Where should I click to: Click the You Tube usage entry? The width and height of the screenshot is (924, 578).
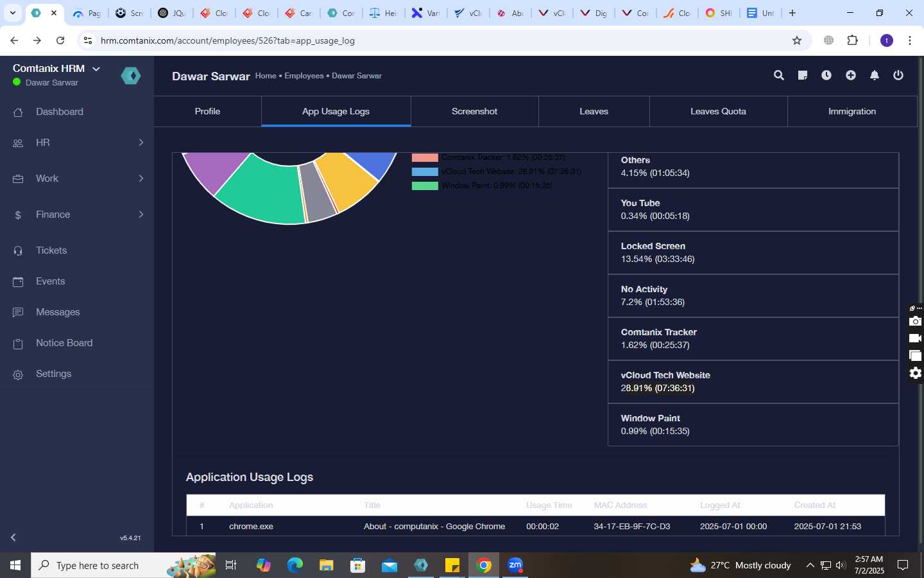click(x=753, y=210)
